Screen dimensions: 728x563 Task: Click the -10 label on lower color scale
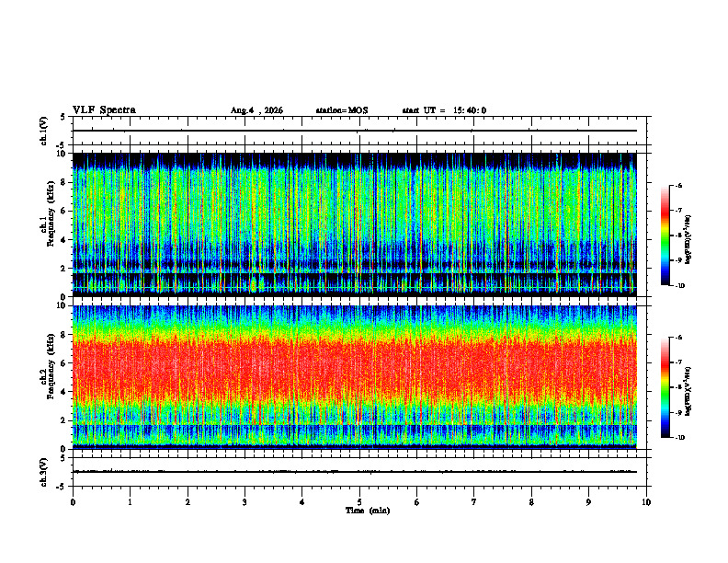(x=679, y=438)
